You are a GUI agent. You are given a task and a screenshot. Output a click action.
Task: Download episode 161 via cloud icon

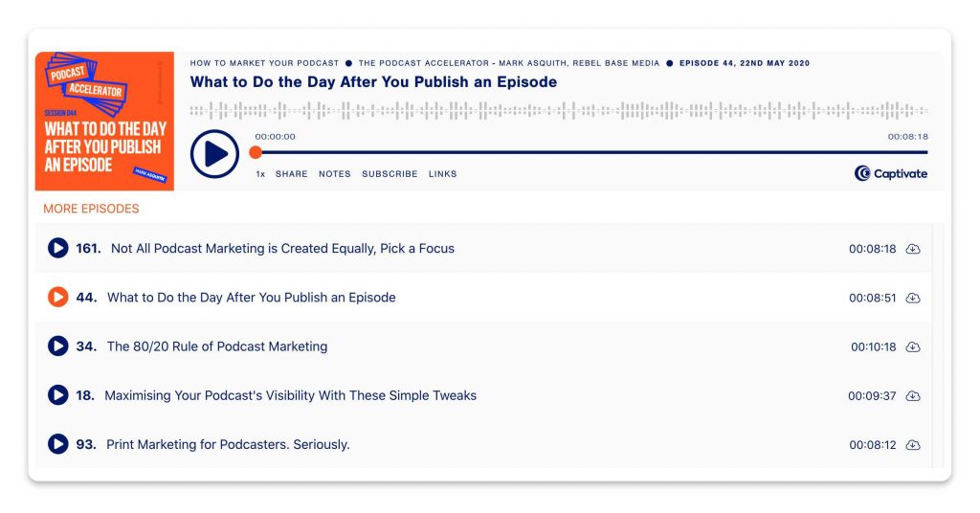tap(913, 249)
